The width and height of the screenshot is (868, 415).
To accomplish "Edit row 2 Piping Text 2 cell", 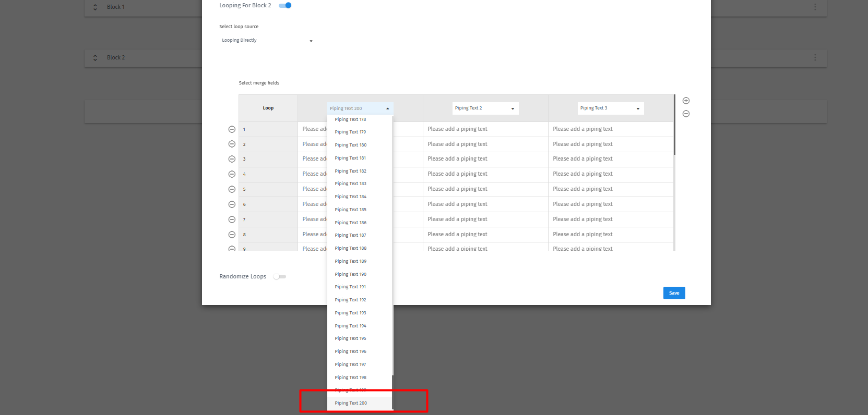I will click(x=485, y=144).
